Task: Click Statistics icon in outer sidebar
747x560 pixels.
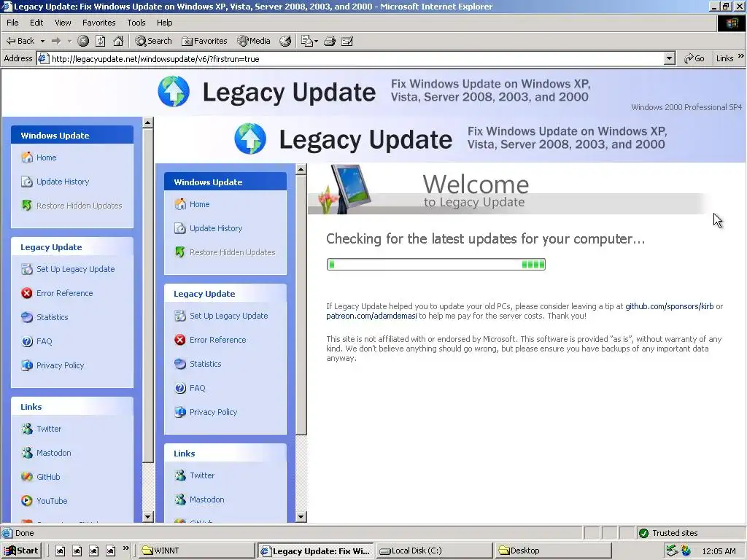Action: (27, 317)
